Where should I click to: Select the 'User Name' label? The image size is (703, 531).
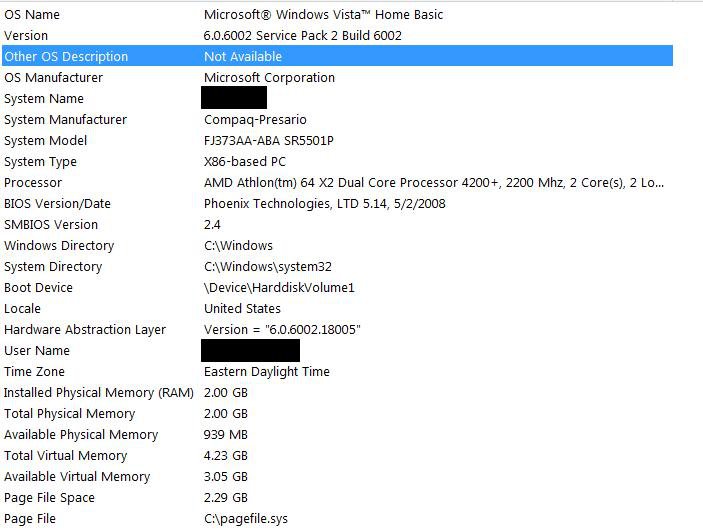pos(37,351)
